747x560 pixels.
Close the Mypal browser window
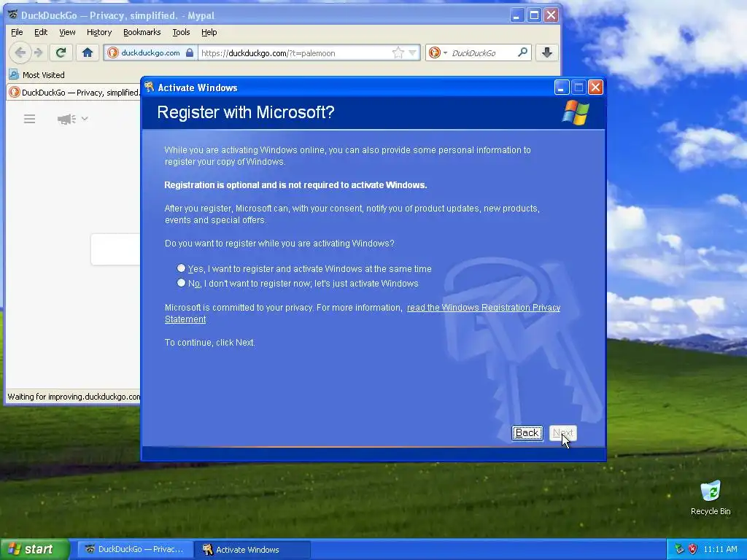pyautogui.click(x=551, y=15)
